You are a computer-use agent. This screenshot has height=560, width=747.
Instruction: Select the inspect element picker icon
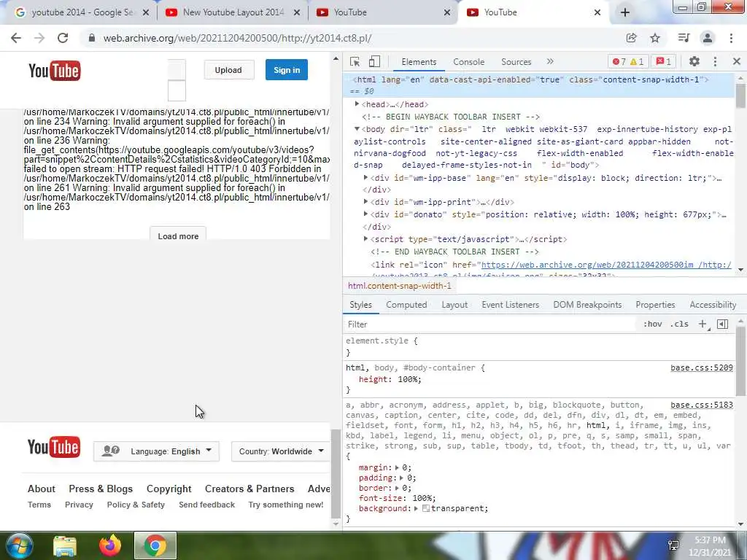click(355, 62)
